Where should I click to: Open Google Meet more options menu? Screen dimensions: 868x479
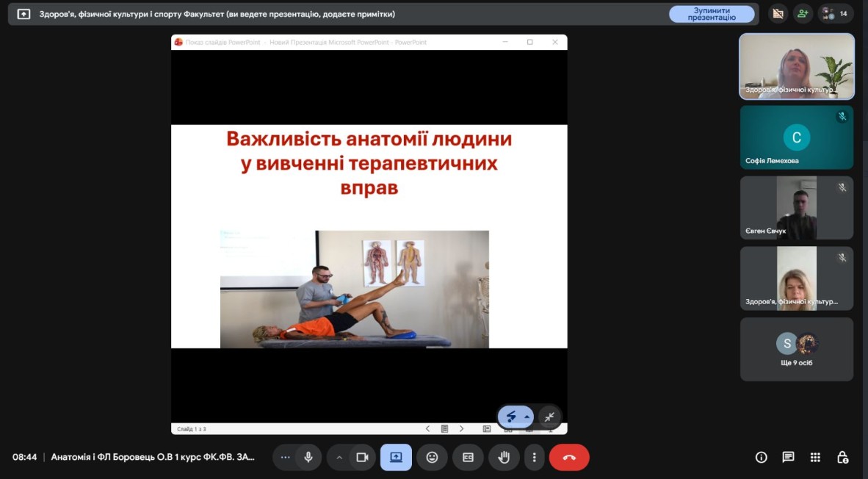[x=534, y=457]
